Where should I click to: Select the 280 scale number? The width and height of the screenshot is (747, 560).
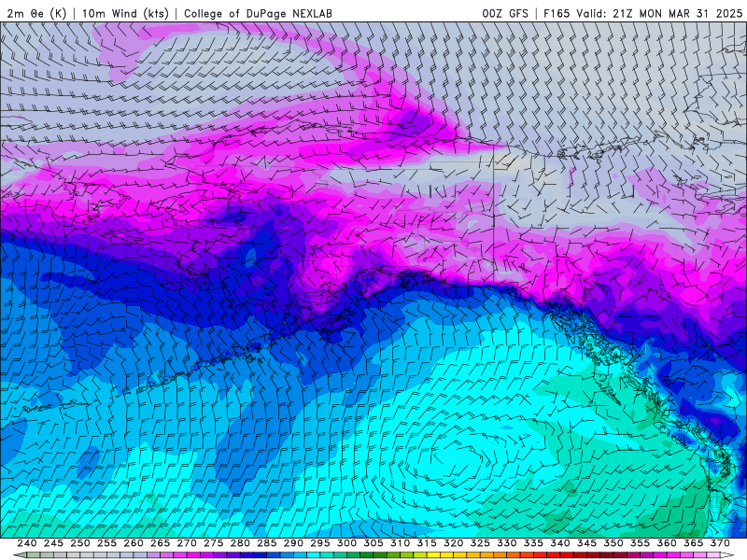[240, 543]
